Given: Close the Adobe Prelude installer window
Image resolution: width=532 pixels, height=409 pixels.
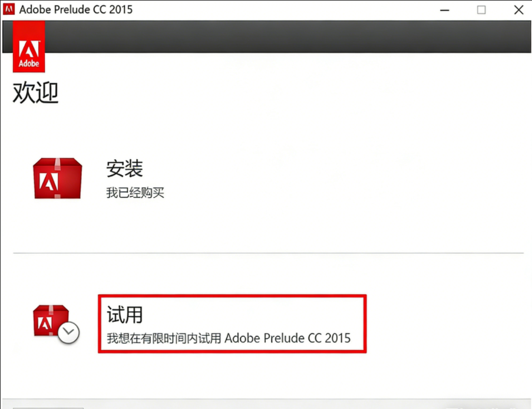Looking at the screenshot, I should 518,9.
